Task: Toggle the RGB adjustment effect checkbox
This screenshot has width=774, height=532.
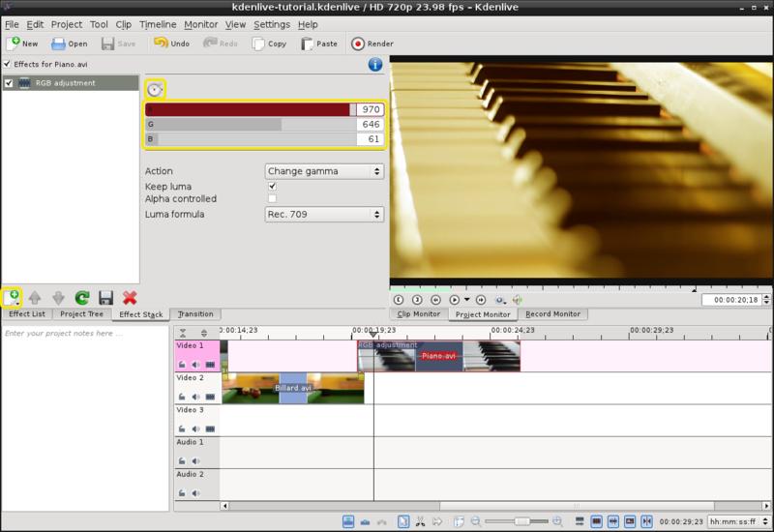Action: pyautogui.click(x=9, y=83)
